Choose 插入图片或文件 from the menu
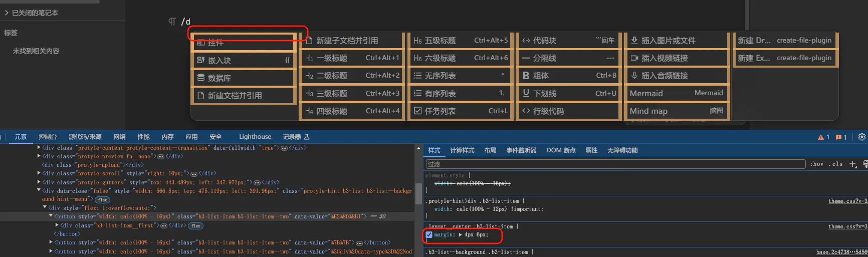Image resolution: width=868 pixels, height=257 pixels. coord(677,41)
